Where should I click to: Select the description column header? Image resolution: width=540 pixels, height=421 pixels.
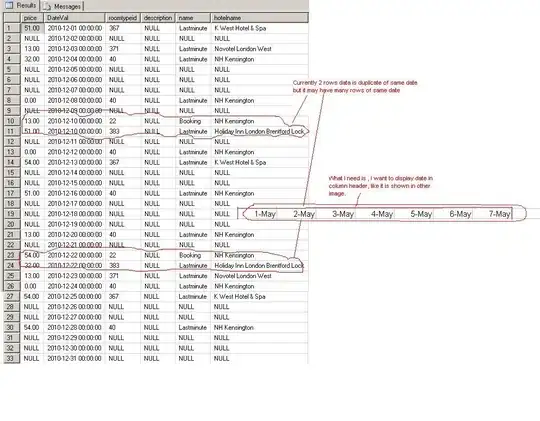coord(158,18)
